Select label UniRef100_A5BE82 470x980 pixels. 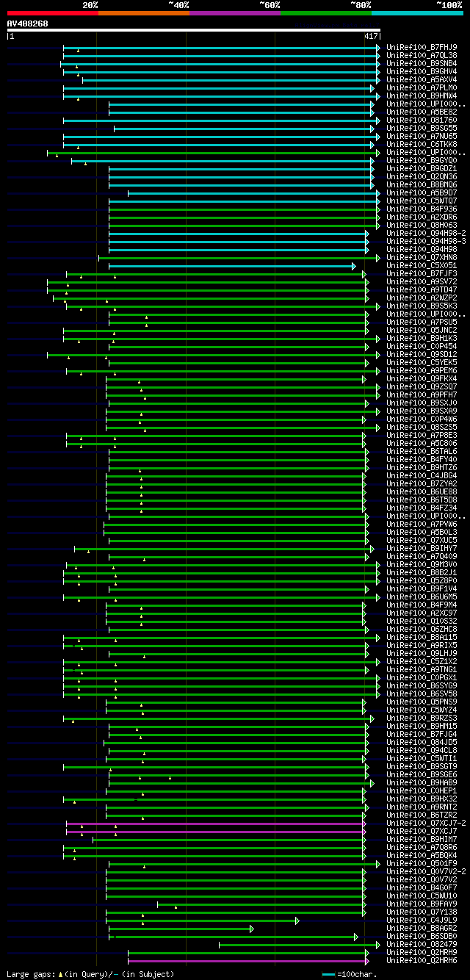(422, 112)
